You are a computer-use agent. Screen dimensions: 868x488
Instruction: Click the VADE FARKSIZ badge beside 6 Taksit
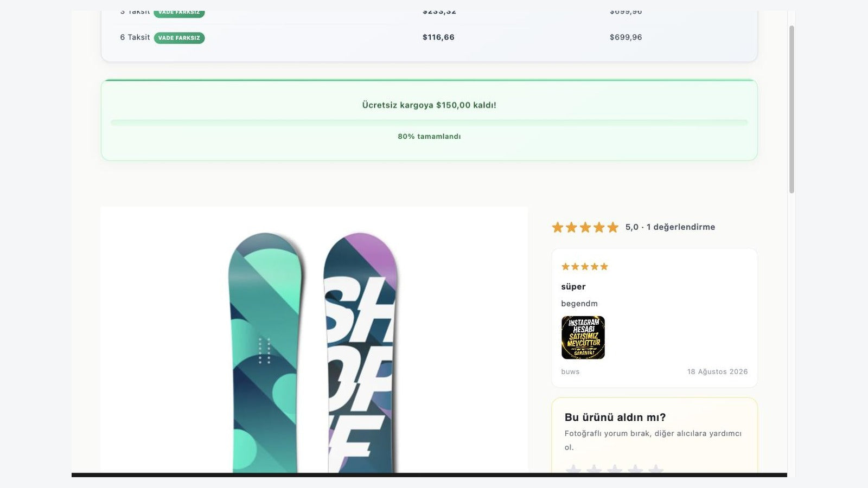[x=179, y=38]
